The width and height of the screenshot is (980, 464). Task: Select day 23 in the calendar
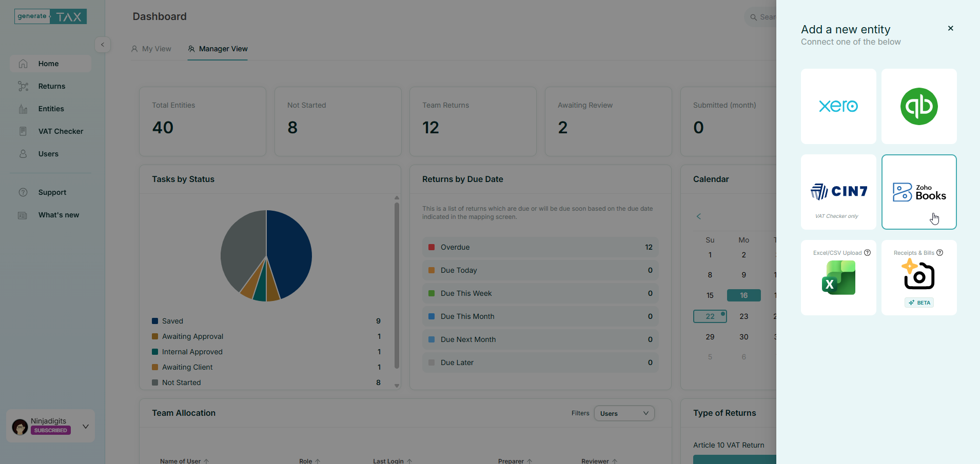[743, 316]
